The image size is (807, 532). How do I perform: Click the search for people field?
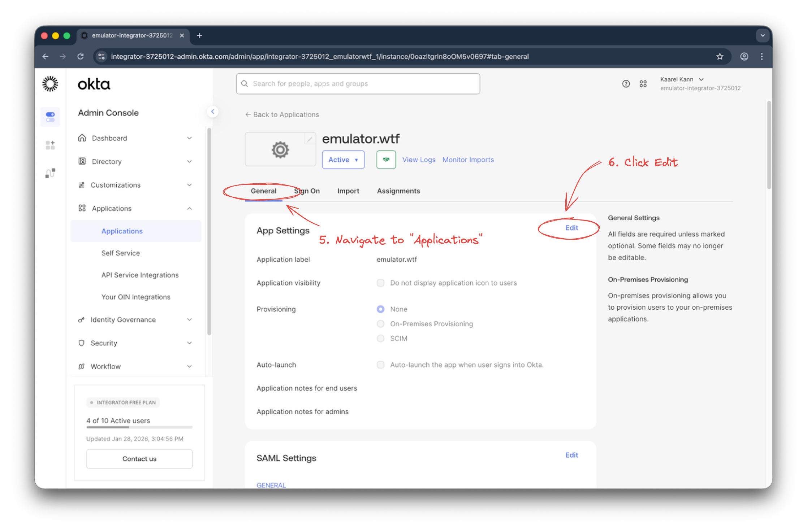(358, 83)
